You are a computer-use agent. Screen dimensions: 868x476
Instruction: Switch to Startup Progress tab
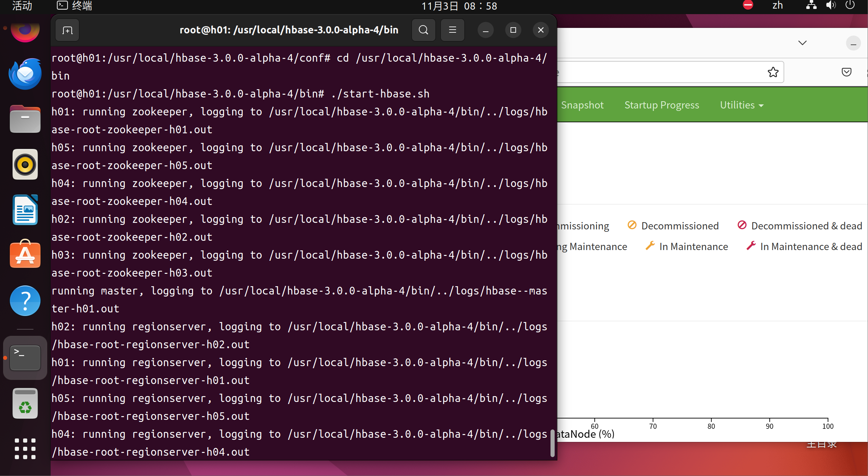pyautogui.click(x=662, y=105)
